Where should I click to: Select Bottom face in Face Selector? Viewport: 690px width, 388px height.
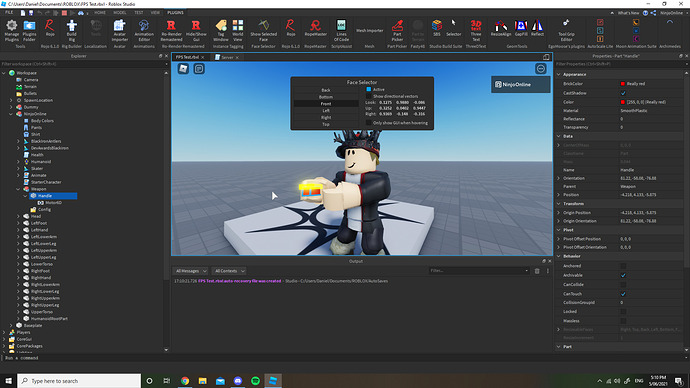click(326, 97)
